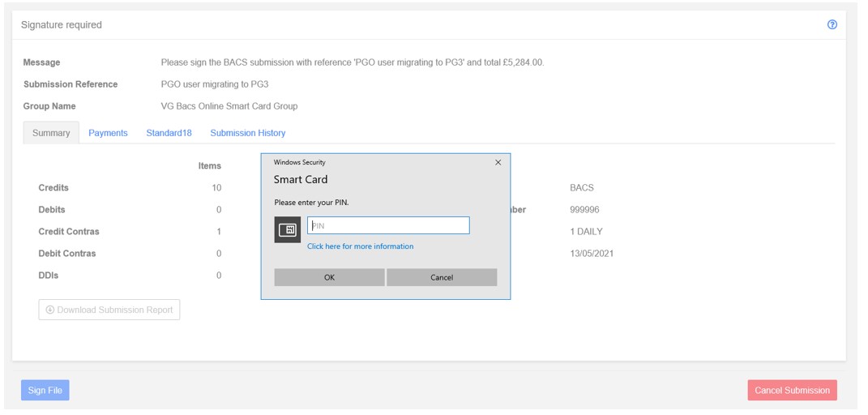Confirm the PIN with OK
This screenshot has height=415, width=868.
329,277
